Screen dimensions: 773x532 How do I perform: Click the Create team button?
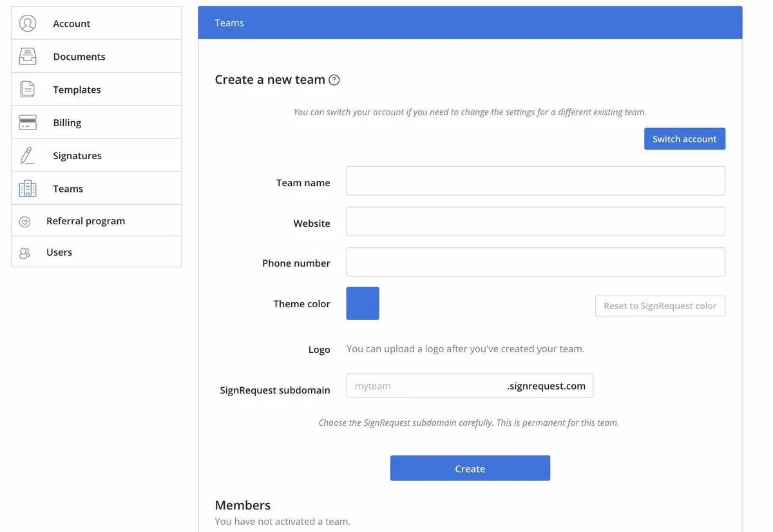[x=470, y=468]
